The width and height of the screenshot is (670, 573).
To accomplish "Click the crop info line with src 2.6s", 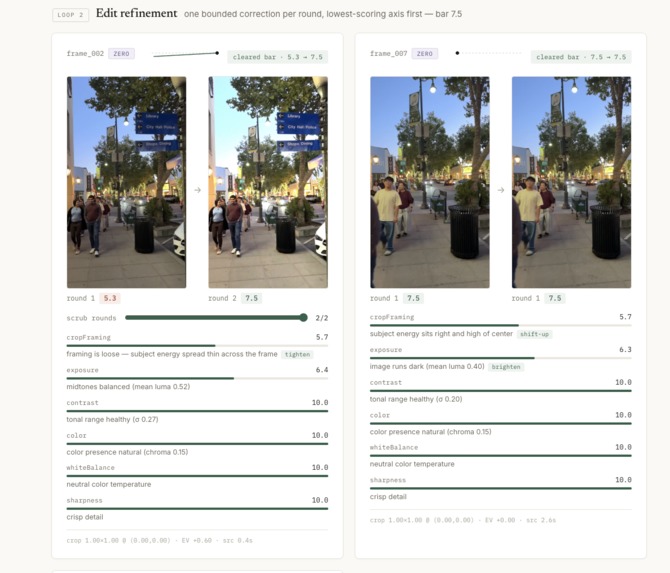I will tap(463, 520).
